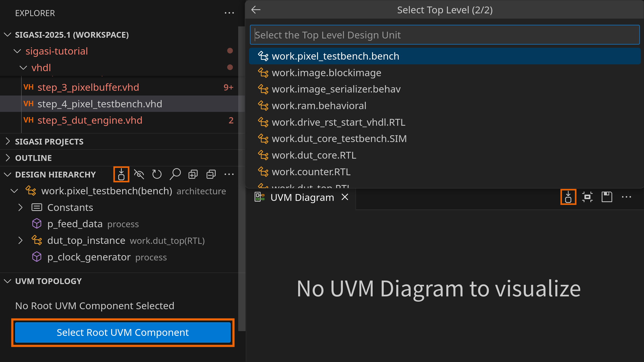Open search in Design Hierarchy toolbar
644x362 pixels.
tap(175, 174)
